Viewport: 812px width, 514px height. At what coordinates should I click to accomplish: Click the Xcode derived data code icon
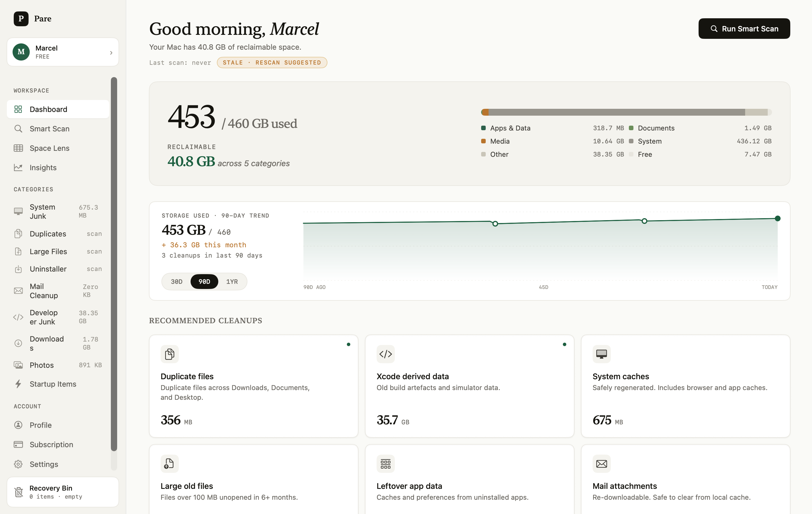coord(385,354)
